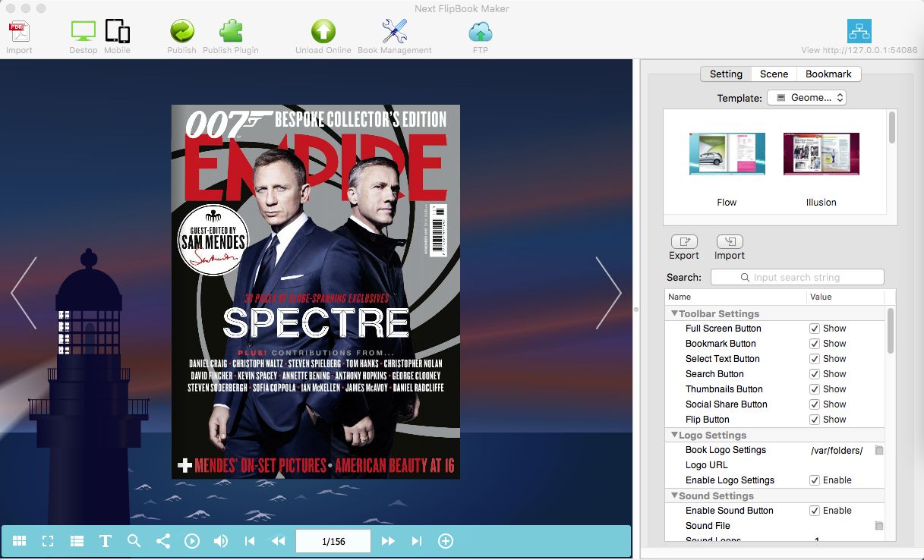This screenshot has width=924, height=560.
Task: Click the Value column header
Action: click(x=844, y=297)
